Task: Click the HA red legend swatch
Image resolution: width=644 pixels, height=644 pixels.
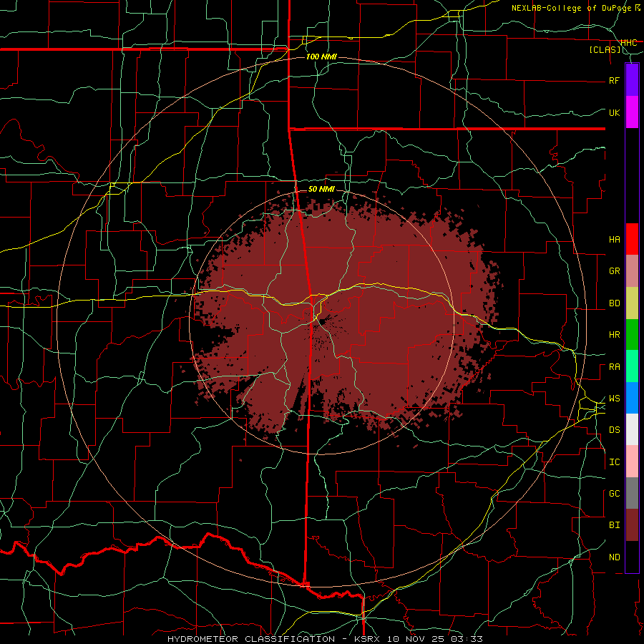Action: click(632, 239)
